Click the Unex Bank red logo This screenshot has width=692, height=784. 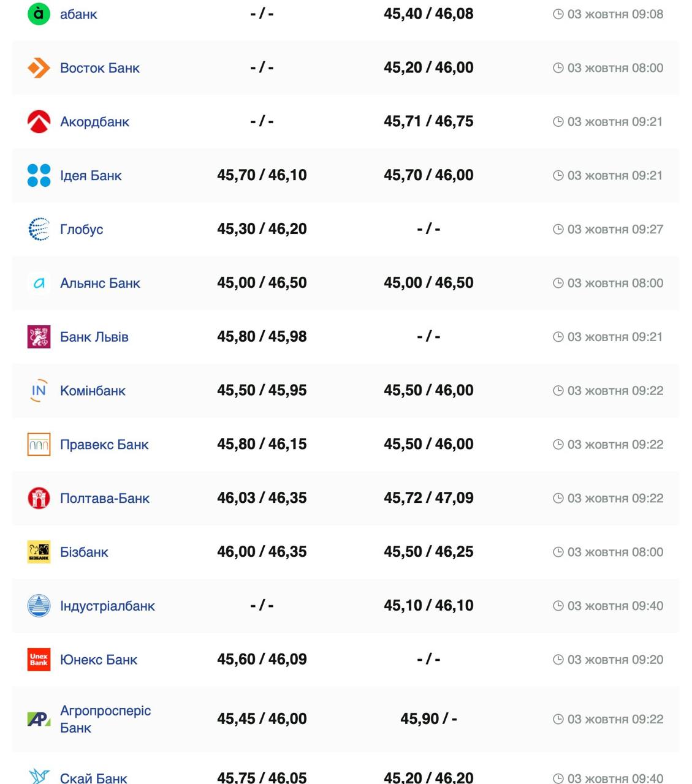[x=39, y=660]
